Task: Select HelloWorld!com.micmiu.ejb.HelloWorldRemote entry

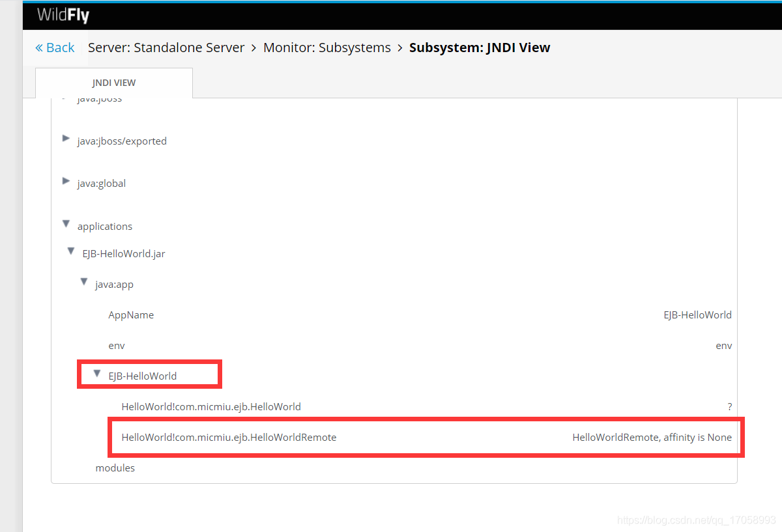Action: (229, 438)
